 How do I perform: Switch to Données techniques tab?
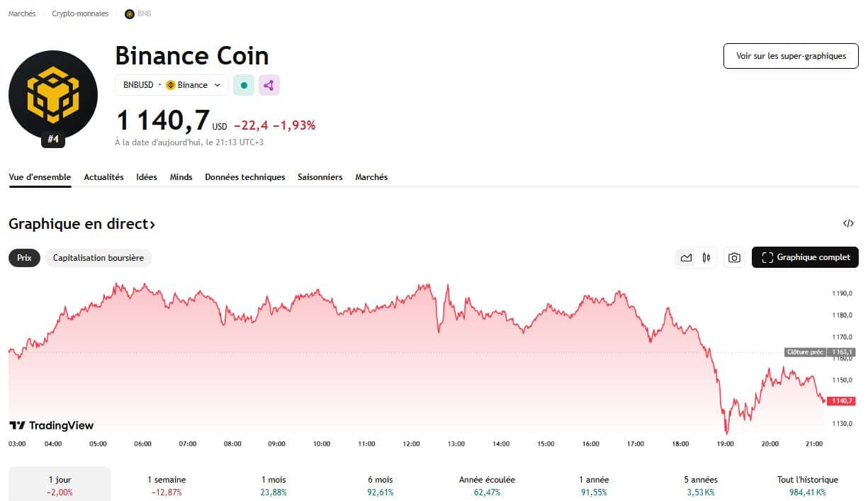[x=245, y=177]
